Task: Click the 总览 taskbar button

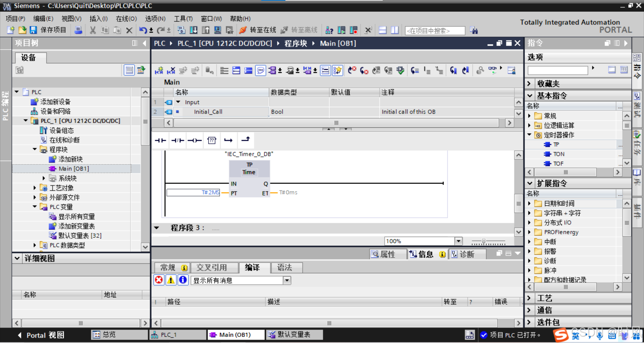Action: tap(119, 335)
